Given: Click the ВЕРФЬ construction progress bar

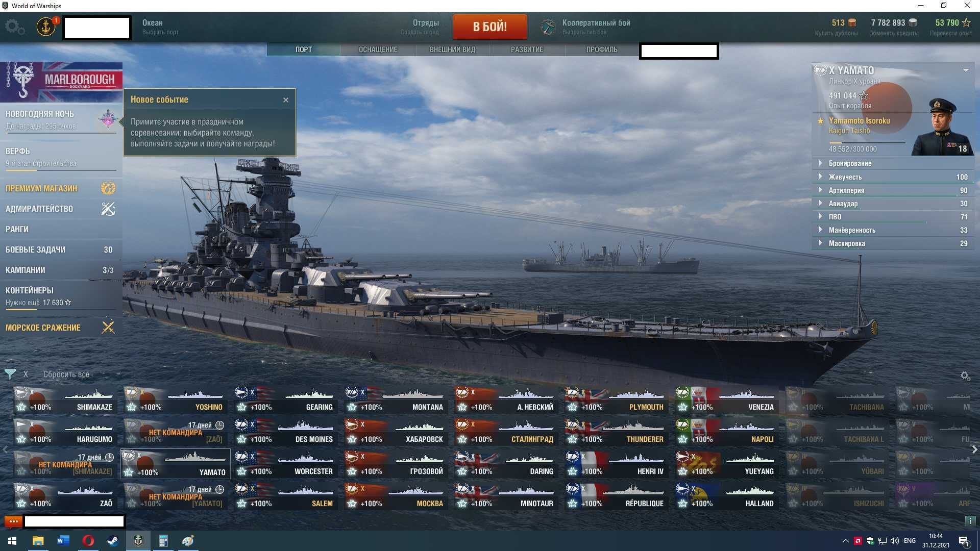Looking at the screenshot, I should [61, 170].
